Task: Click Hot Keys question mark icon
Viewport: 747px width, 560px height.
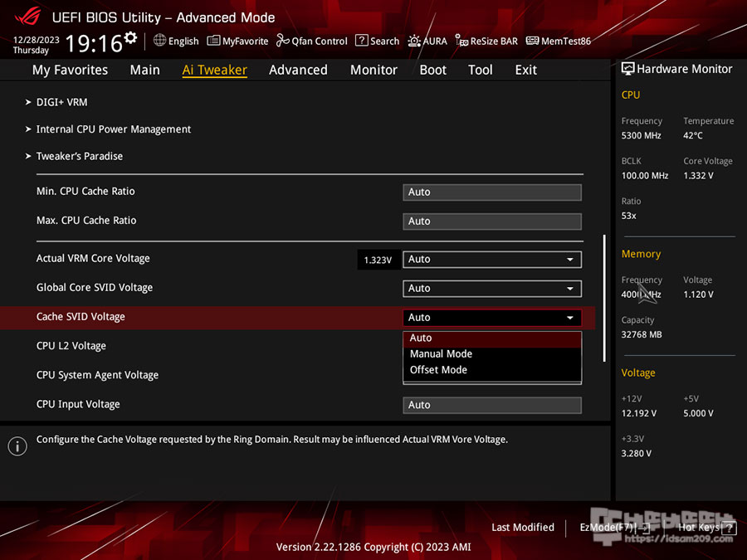Action: coord(729,528)
